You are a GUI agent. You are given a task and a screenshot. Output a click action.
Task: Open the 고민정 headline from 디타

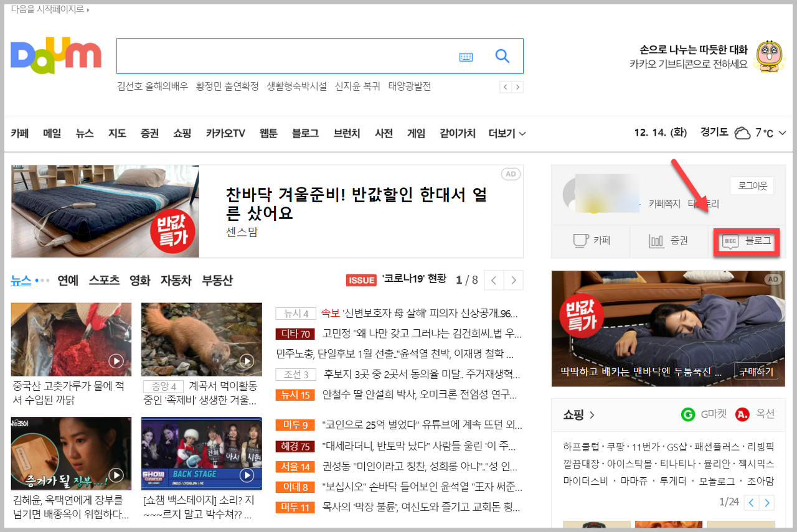(x=422, y=334)
